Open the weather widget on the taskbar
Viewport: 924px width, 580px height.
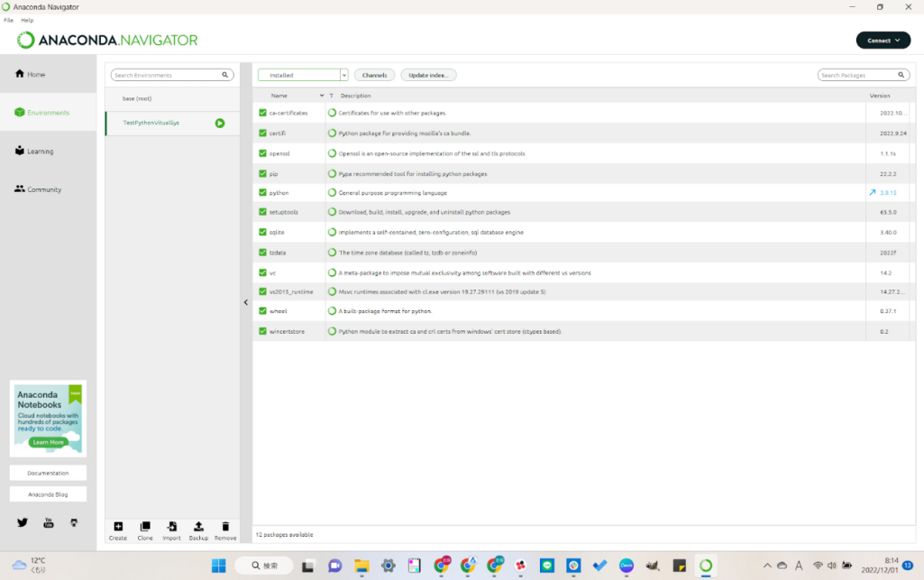point(30,566)
